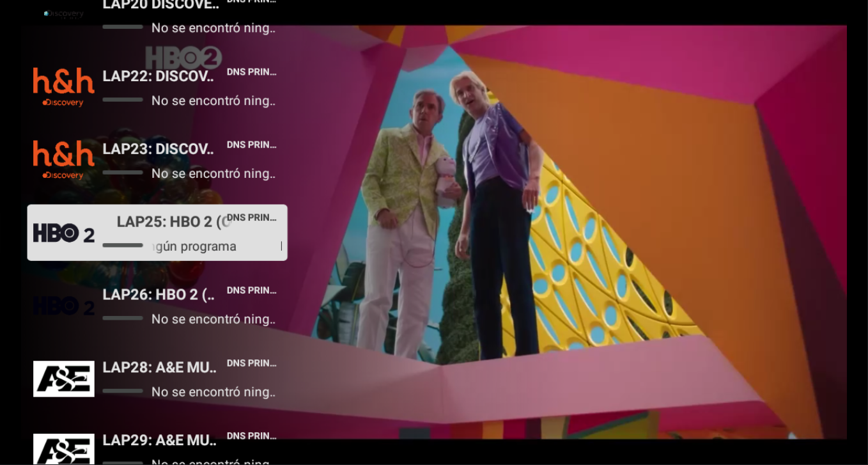
Task: Click the program progress bar in LAP28 row
Action: coord(123,391)
